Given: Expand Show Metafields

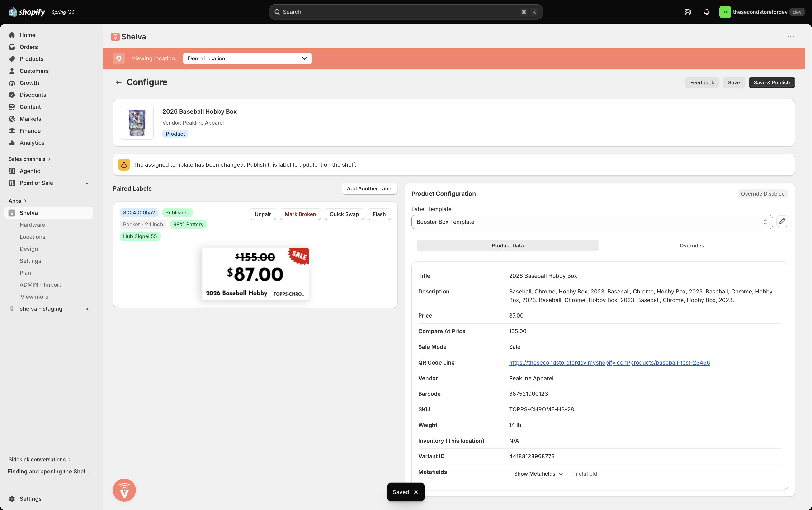Looking at the screenshot, I should [x=538, y=474].
